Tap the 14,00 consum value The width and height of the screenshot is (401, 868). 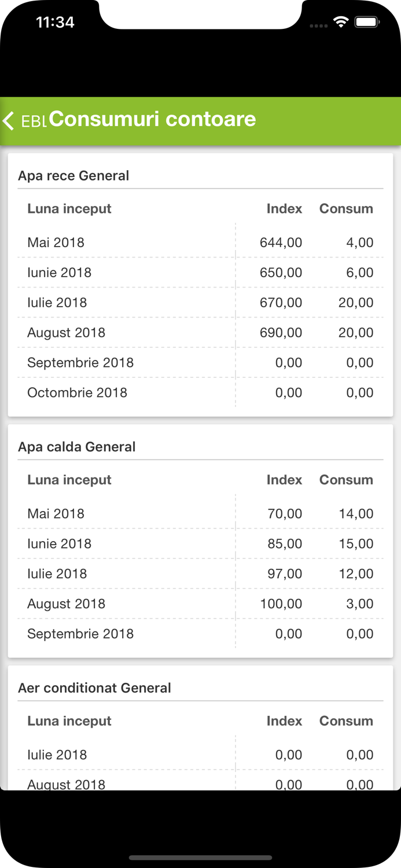tap(356, 514)
